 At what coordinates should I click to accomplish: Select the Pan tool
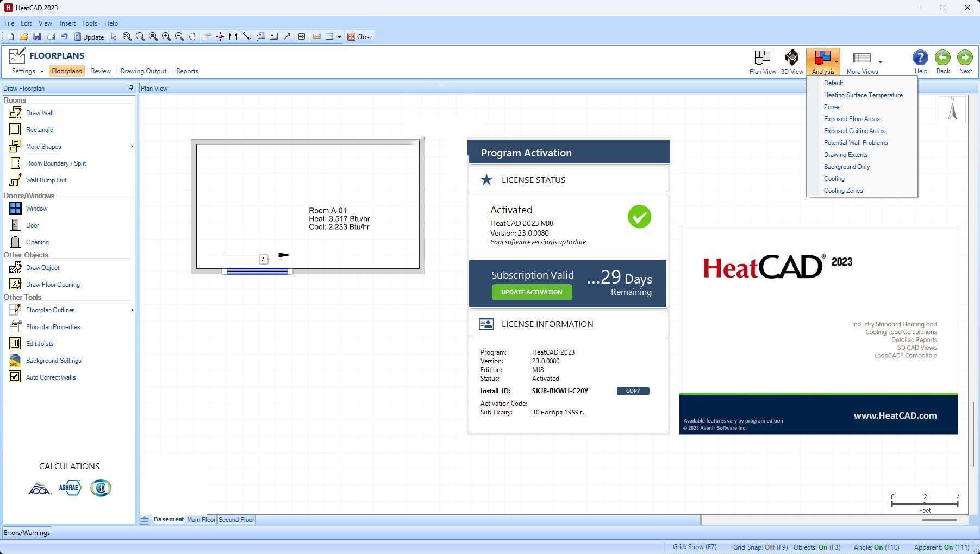pos(192,36)
